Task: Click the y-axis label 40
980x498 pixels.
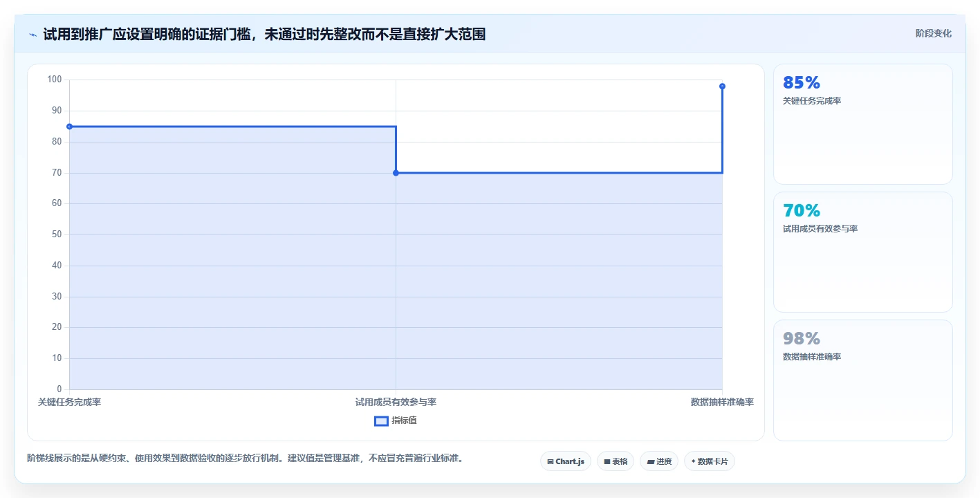Action: [57, 266]
